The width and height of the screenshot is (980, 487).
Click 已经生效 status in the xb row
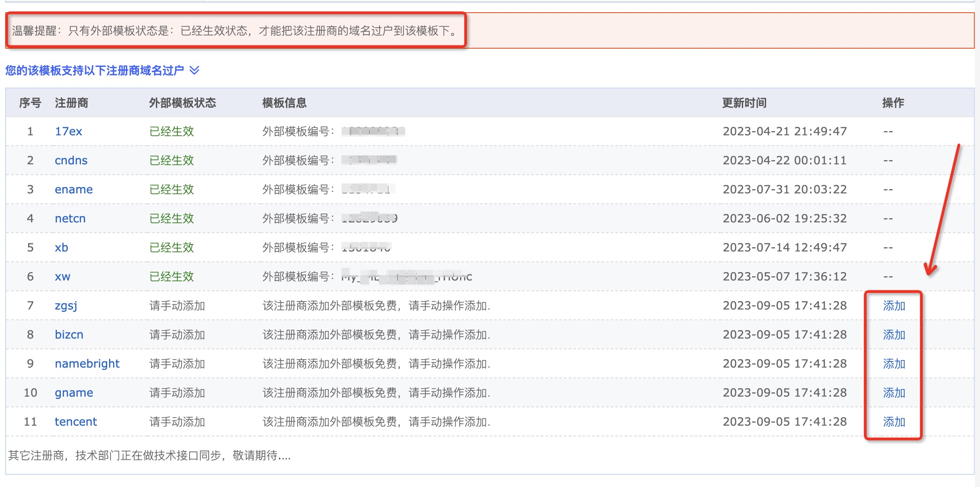(x=172, y=248)
